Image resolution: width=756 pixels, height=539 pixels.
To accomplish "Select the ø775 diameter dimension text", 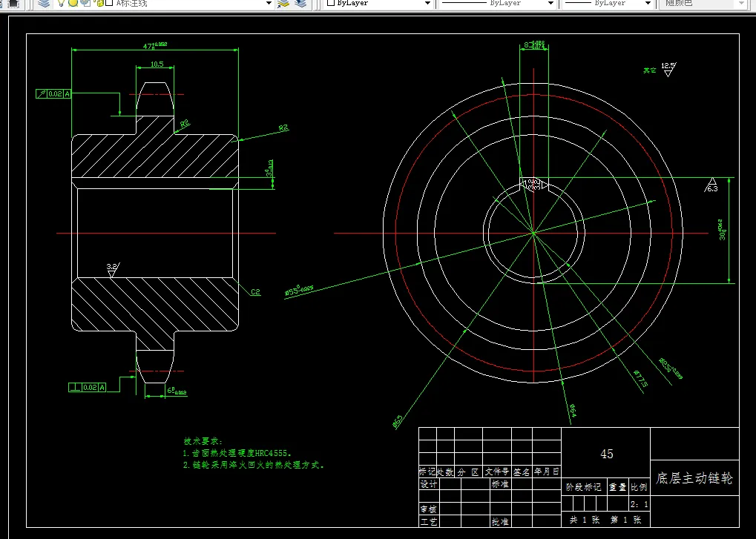I will tap(640, 378).
